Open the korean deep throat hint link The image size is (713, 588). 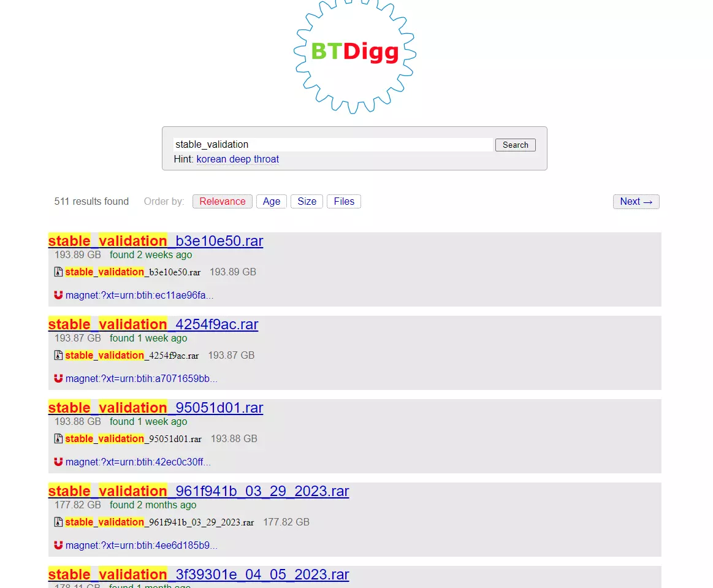[237, 159]
